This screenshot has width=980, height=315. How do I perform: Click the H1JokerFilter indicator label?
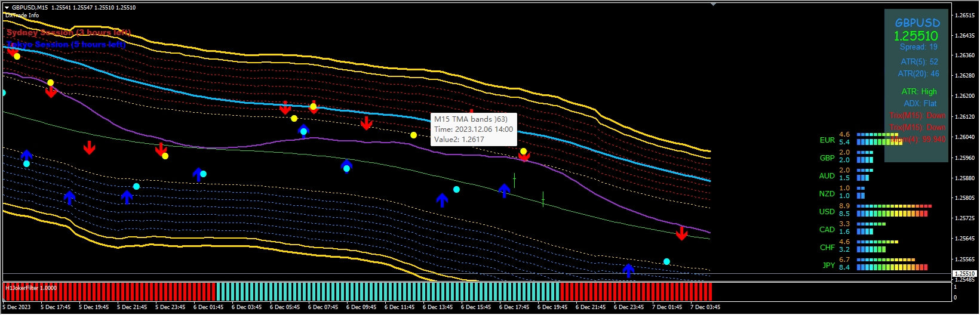[x=31, y=288]
